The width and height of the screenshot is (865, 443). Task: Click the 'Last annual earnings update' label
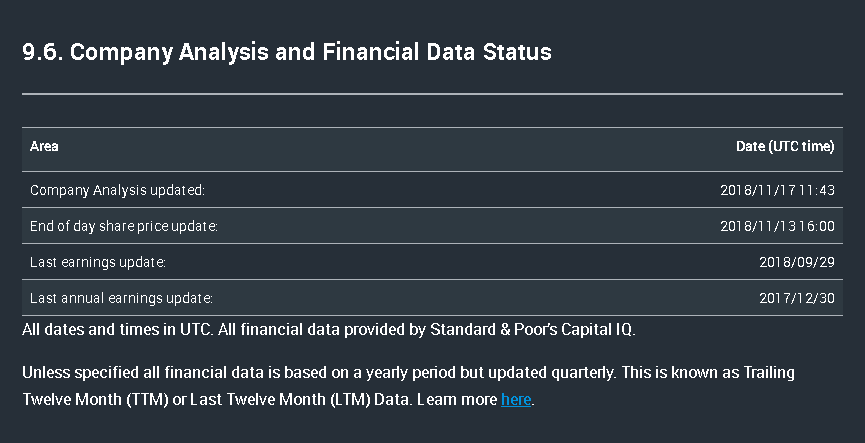[121, 298]
